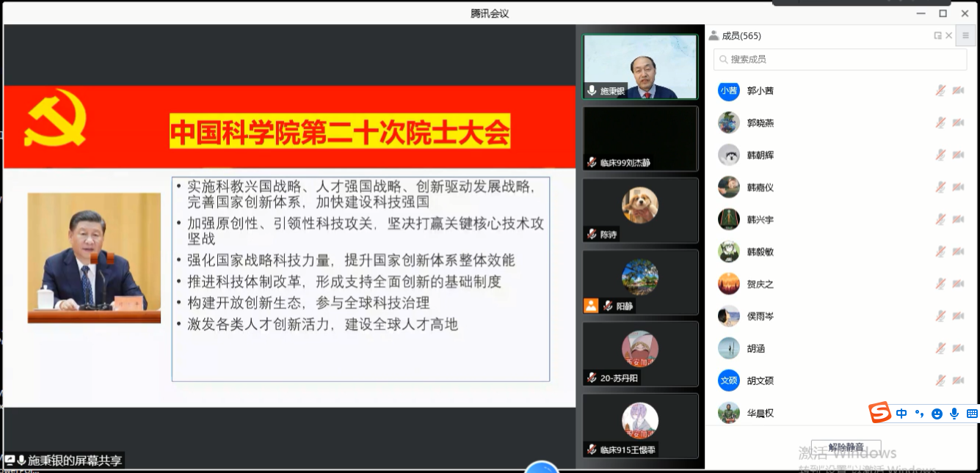
Task: Select member name 侯雨岑
Action: click(x=761, y=316)
